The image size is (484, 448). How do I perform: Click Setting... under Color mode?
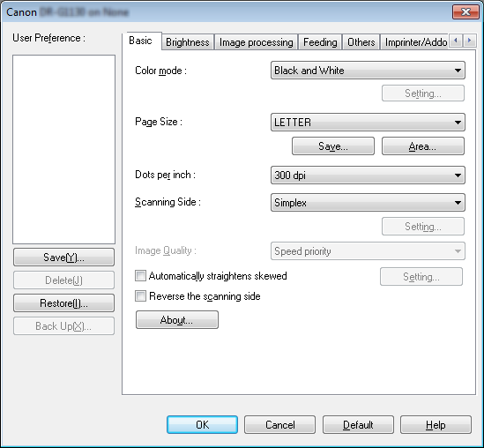point(423,93)
